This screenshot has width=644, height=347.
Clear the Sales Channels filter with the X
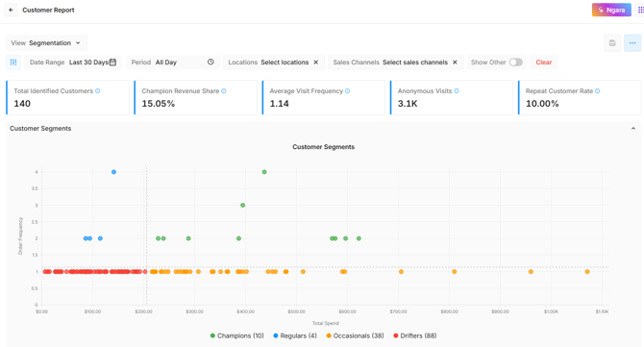point(455,62)
